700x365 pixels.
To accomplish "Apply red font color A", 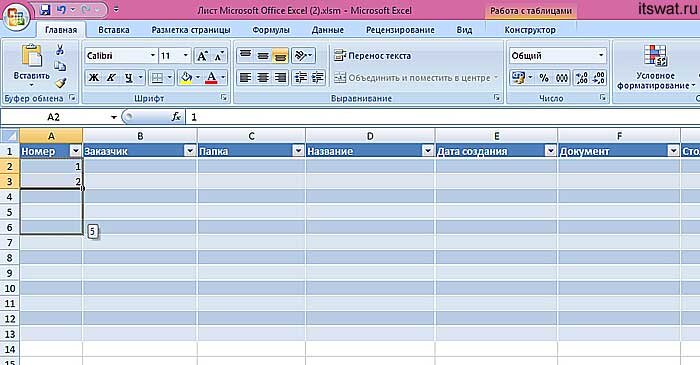I will (211, 78).
